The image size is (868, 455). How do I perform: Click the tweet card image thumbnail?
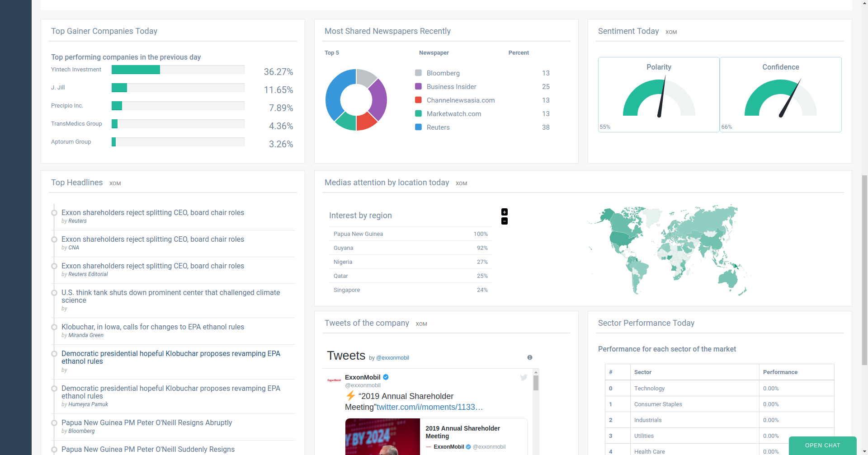coord(382,437)
